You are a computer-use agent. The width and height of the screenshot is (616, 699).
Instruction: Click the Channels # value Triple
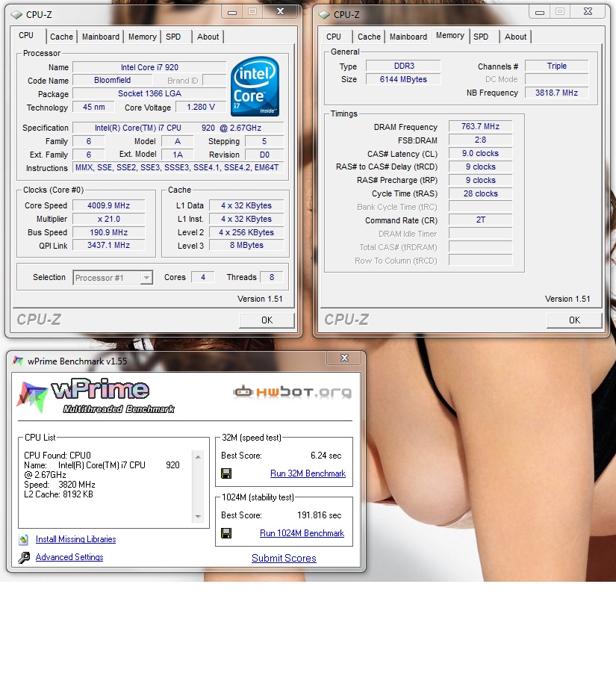pyautogui.click(x=557, y=66)
